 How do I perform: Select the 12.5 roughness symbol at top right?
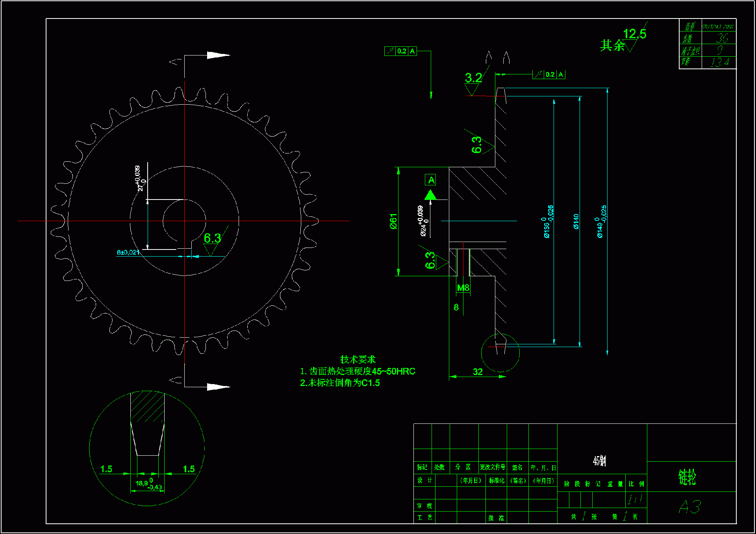pyautogui.click(x=634, y=35)
